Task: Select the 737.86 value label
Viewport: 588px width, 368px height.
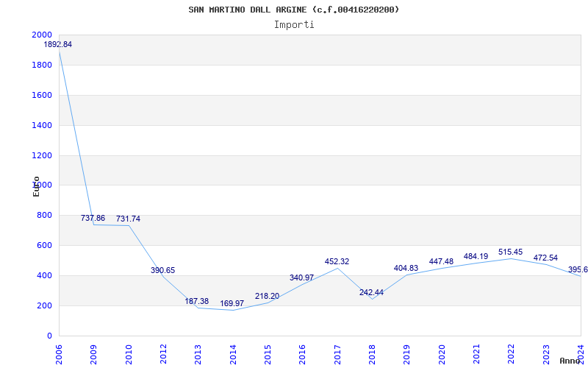Action: point(93,219)
